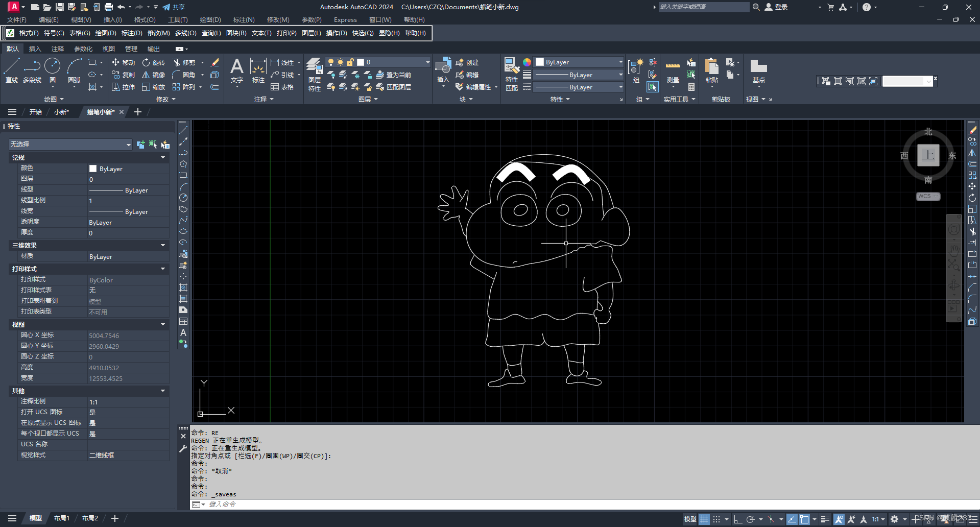The width and height of the screenshot is (980, 527).
Task: Open the 绘图(D) menu in menu bar
Action: (210, 20)
